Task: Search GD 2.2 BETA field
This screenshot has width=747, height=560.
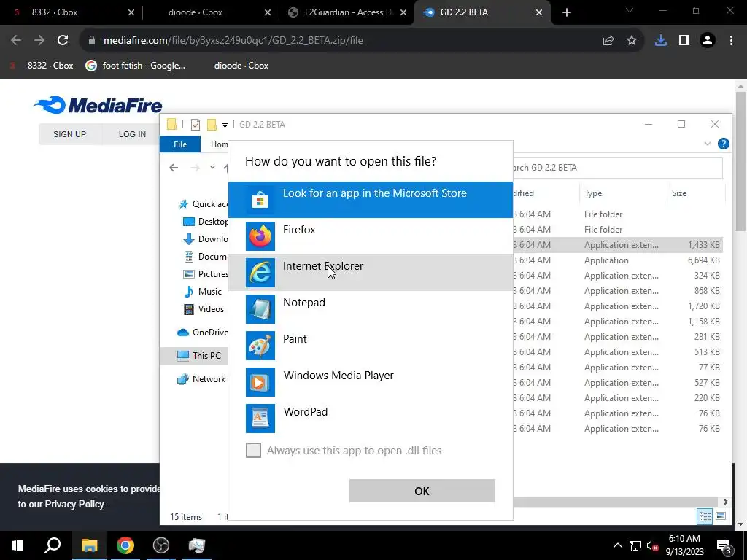Action: pos(617,168)
